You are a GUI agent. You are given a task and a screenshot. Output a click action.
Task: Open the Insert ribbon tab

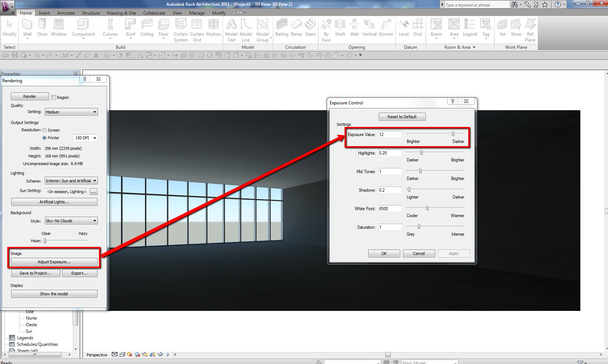click(x=44, y=13)
